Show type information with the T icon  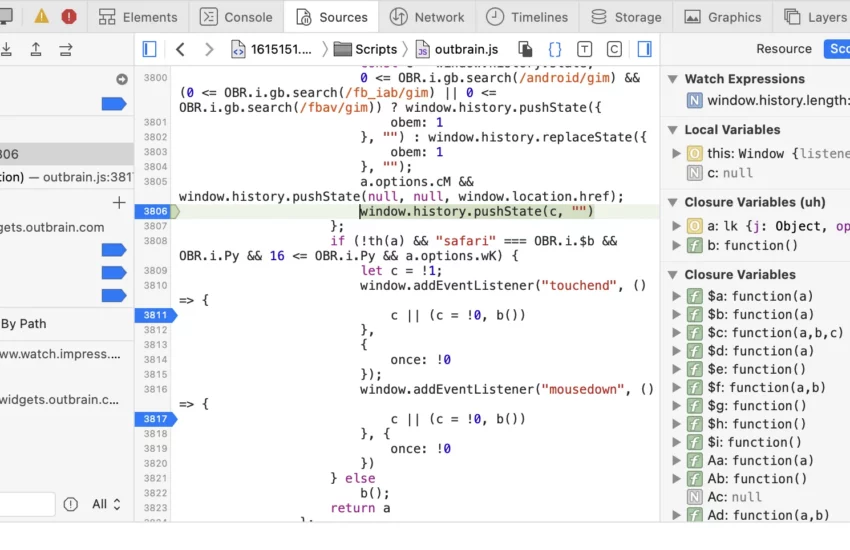click(x=584, y=49)
